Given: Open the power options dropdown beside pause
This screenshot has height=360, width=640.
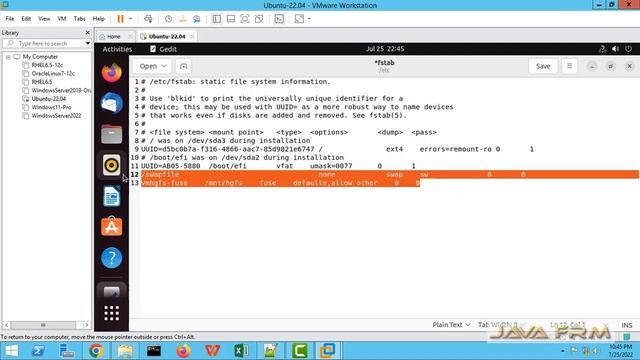Looking at the screenshot, I should tap(131, 19).
